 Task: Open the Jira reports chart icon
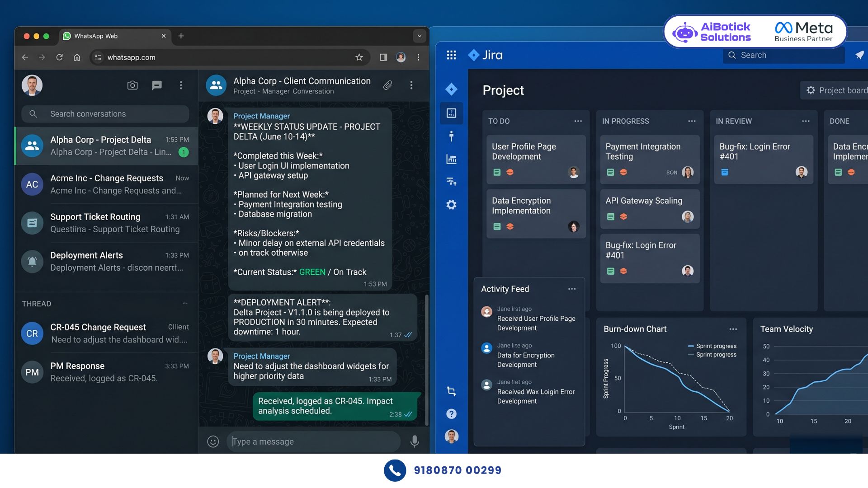pyautogui.click(x=451, y=159)
